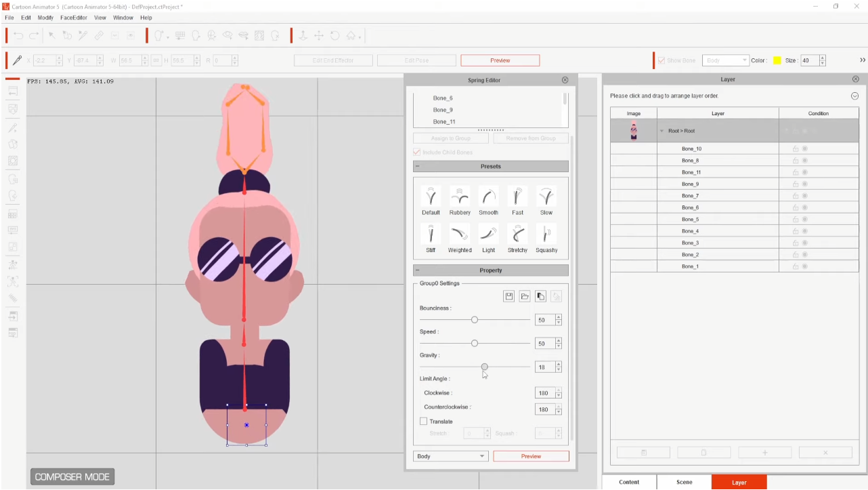The image size is (868, 490).
Task: Click Preview button in Spring Editor
Action: [x=531, y=456]
